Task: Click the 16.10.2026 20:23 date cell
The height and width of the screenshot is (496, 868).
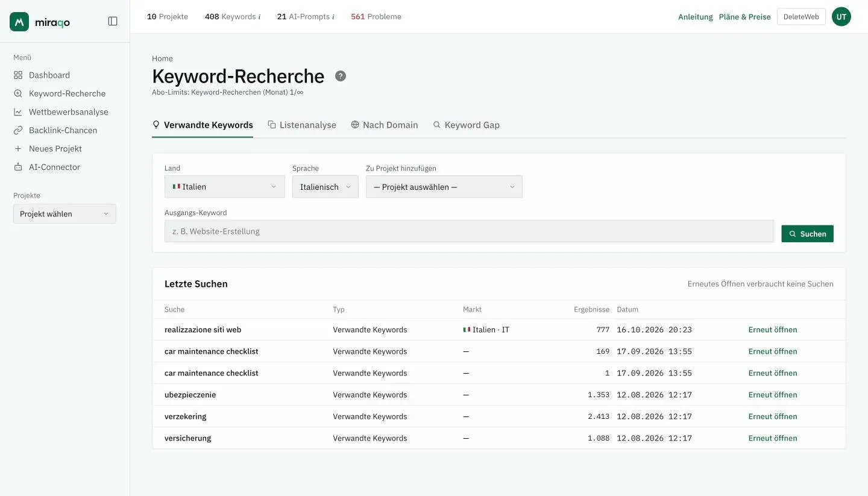Action: point(654,330)
